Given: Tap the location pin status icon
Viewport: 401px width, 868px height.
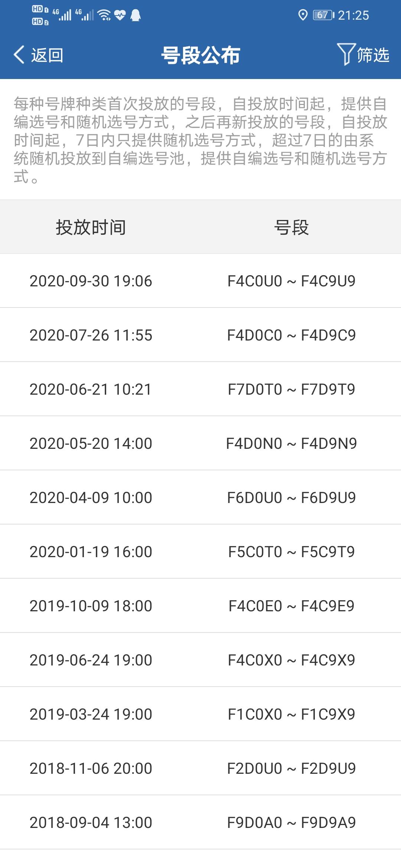Looking at the screenshot, I should [303, 15].
